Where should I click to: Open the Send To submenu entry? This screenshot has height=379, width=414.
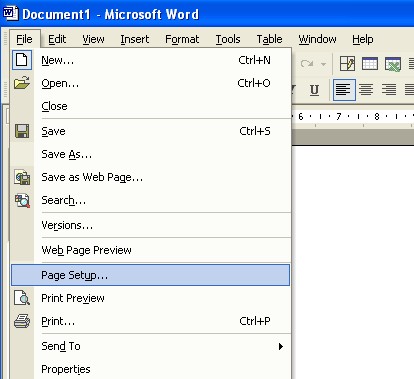click(150, 346)
